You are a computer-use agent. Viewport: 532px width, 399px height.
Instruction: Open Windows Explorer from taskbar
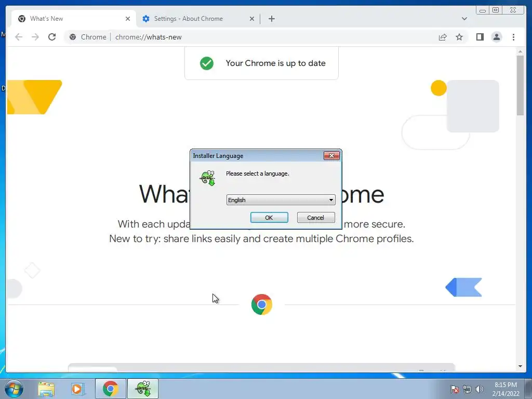click(x=46, y=389)
